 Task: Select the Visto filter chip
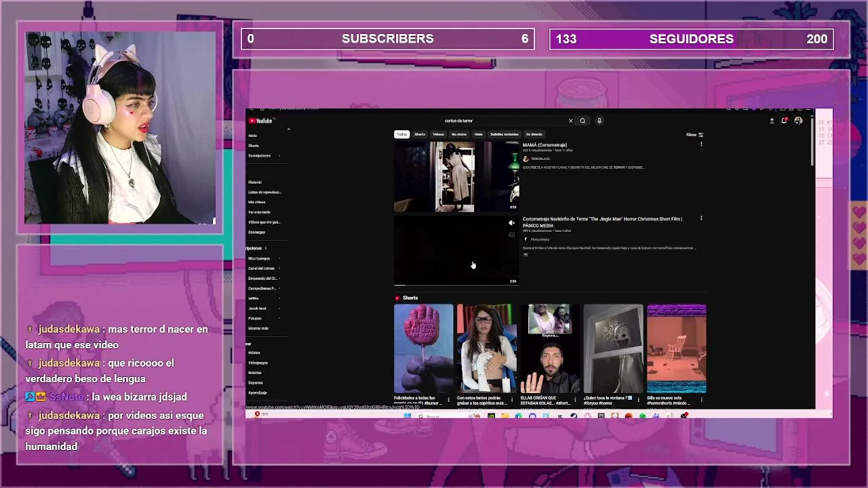click(479, 134)
